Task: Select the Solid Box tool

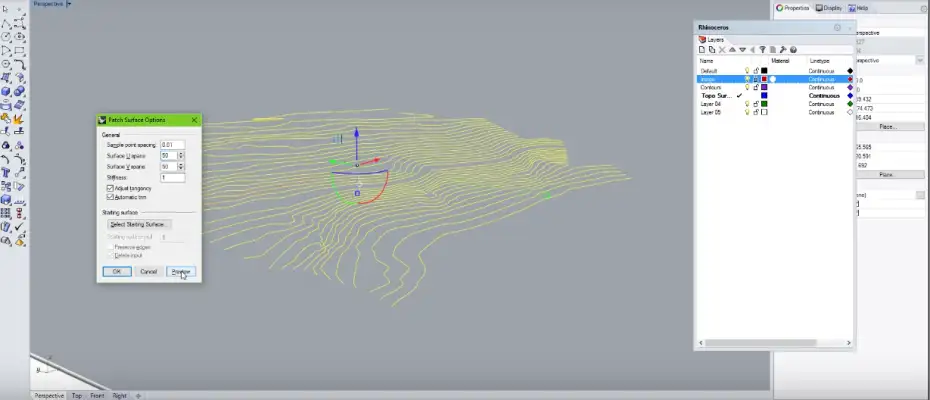Action: [x=6, y=91]
